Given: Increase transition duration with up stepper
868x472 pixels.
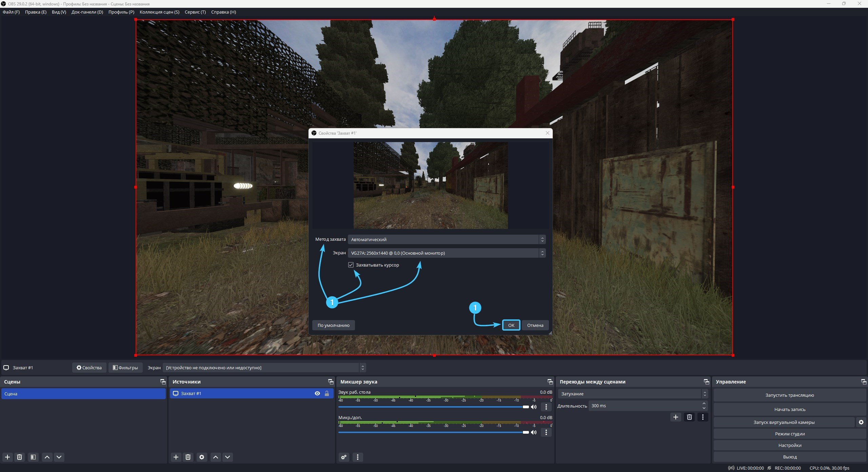Looking at the screenshot, I should pyautogui.click(x=704, y=404).
